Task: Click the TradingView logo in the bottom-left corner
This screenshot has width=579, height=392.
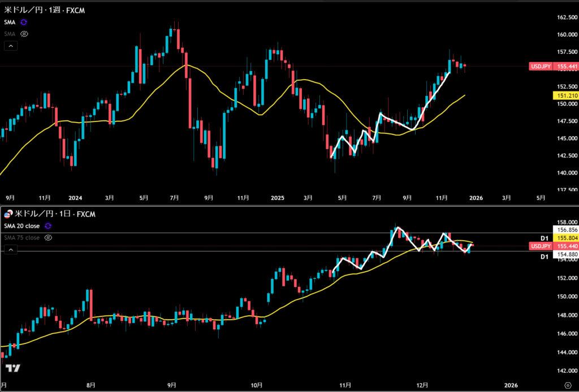Action: [x=12, y=368]
